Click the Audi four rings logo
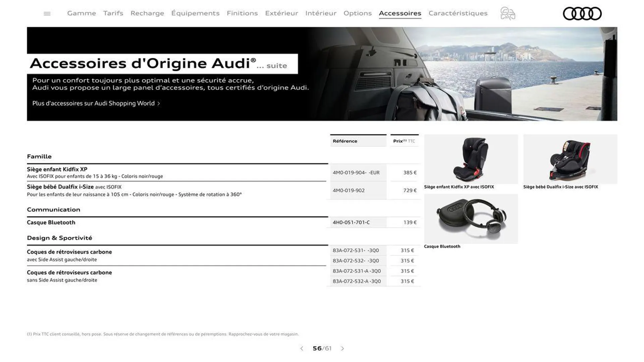 coord(582,14)
